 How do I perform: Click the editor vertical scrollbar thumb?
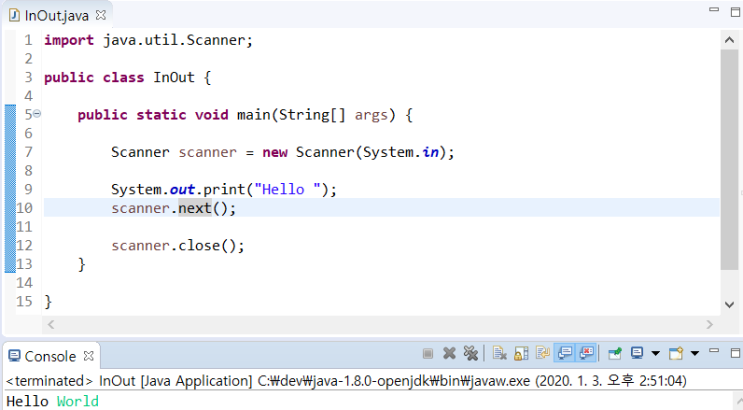pyautogui.click(x=729, y=159)
